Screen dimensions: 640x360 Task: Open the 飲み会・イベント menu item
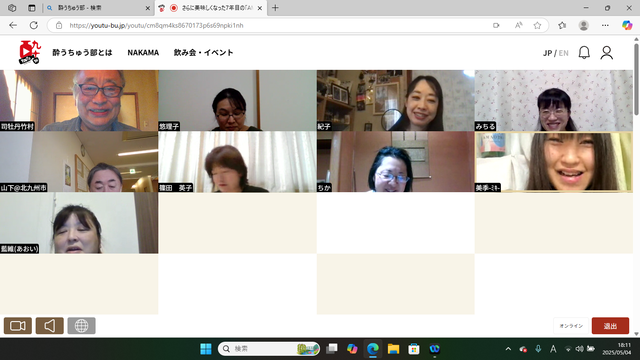coord(203,53)
